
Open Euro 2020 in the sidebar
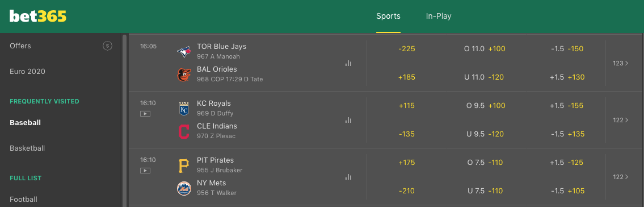(27, 72)
